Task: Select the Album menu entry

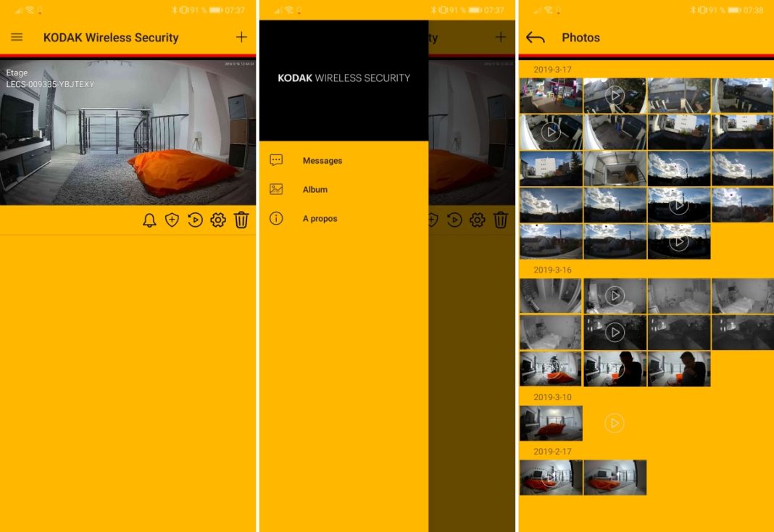Action: point(315,189)
